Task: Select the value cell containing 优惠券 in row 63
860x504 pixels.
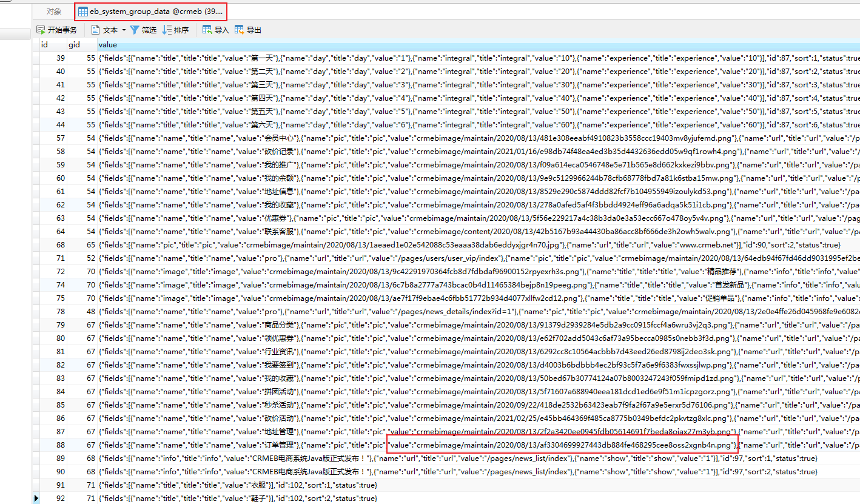Action: click(479, 218)
